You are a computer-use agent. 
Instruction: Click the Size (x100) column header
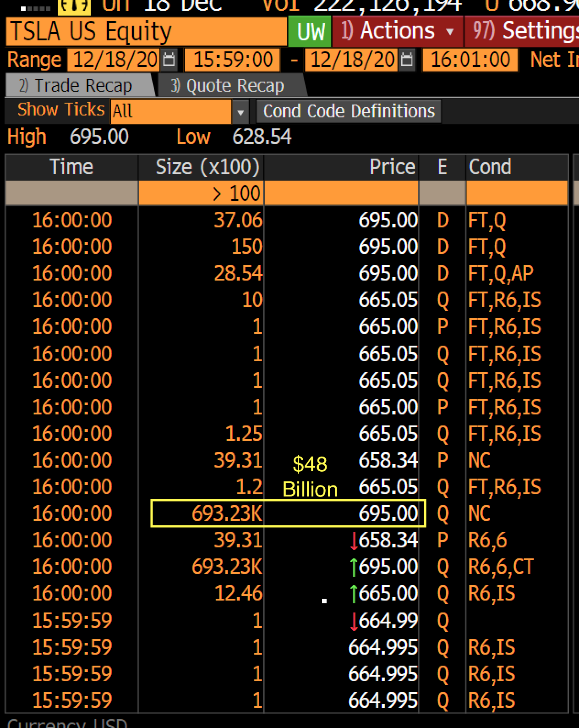pos(201,167)
